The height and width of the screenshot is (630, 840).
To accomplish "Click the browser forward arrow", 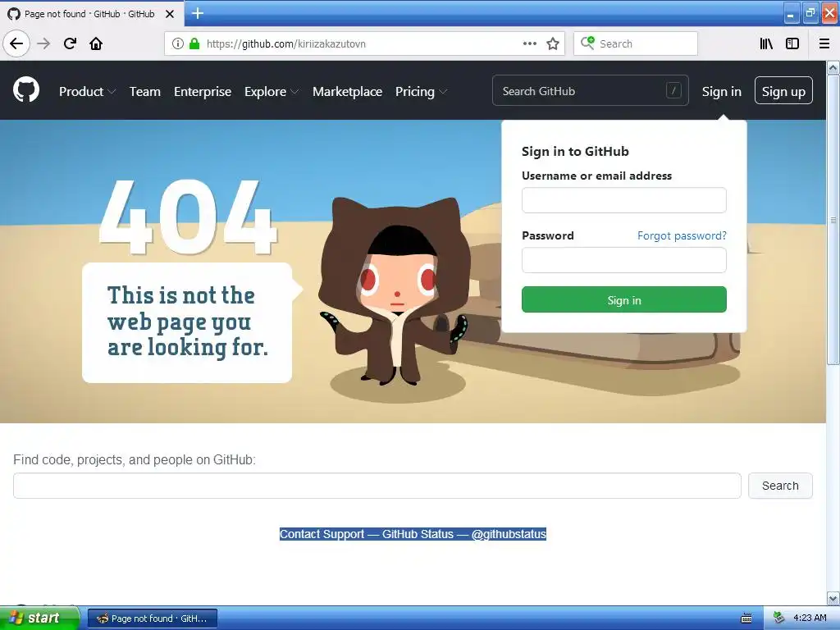I will click(43, 43).
